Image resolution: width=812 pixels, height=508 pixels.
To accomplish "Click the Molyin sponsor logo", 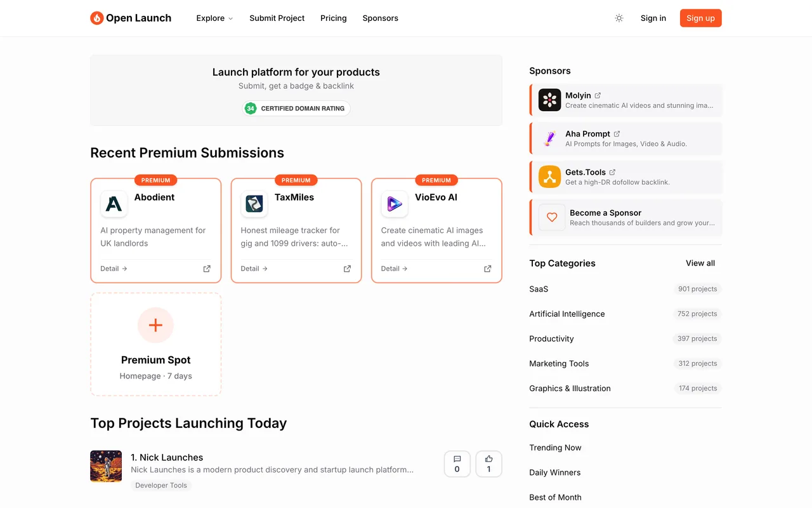I will point(549,100).
